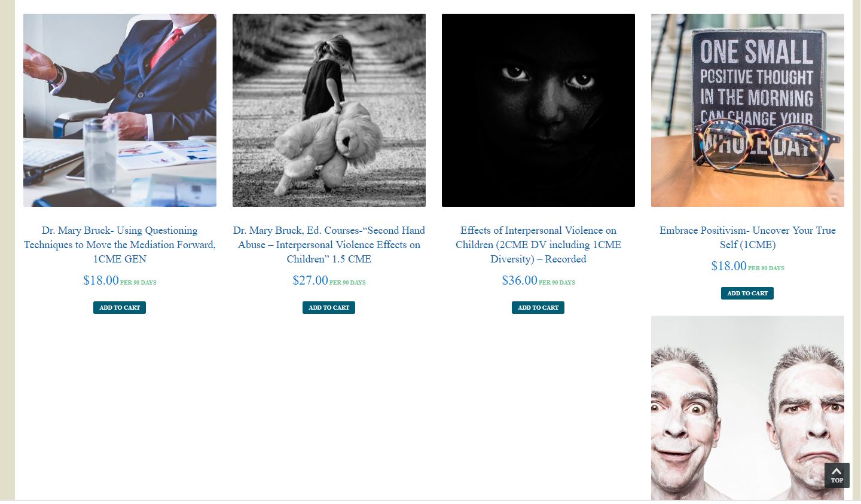Click PER 90 DAYS beside the $27.00 price

347,283
